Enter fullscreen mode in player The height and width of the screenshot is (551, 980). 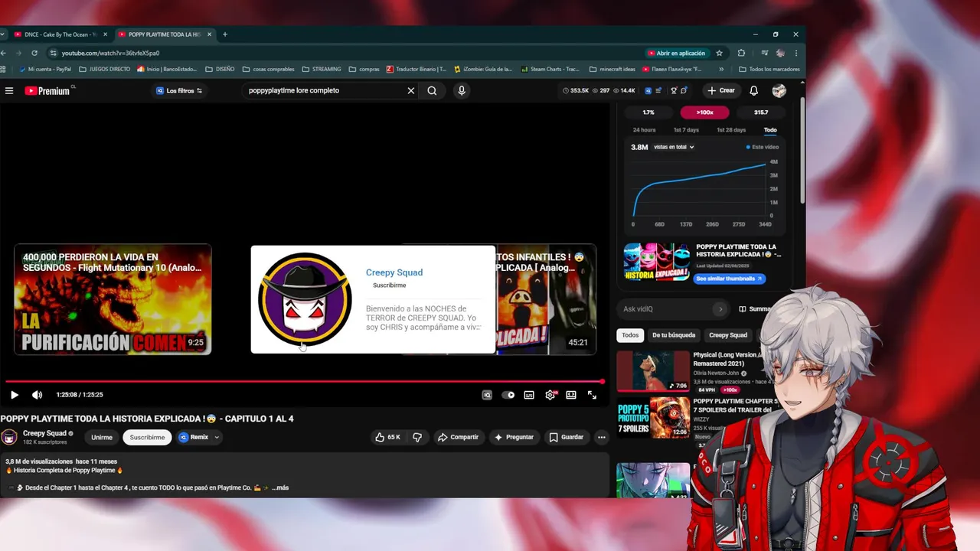592,395
